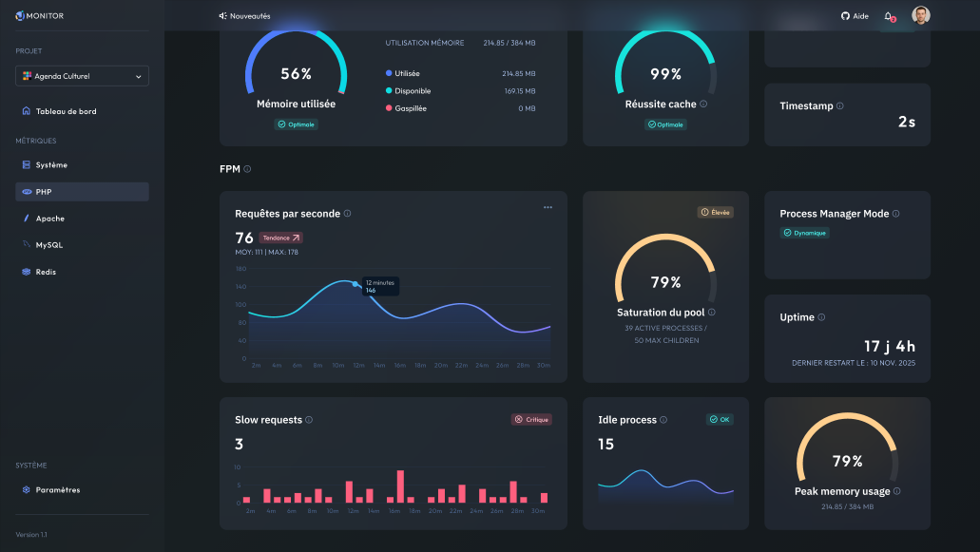980x552 pixels.
Task: Click '39 ACTIVE PROCESSES /' text
Action: pos(666,329)
